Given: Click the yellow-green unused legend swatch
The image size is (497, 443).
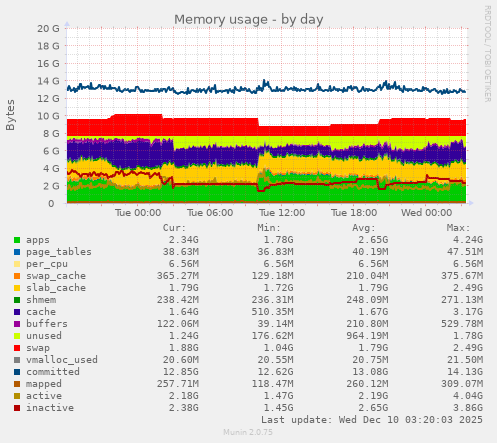Looking at the screenshot, I should click(x=17, y=336).
